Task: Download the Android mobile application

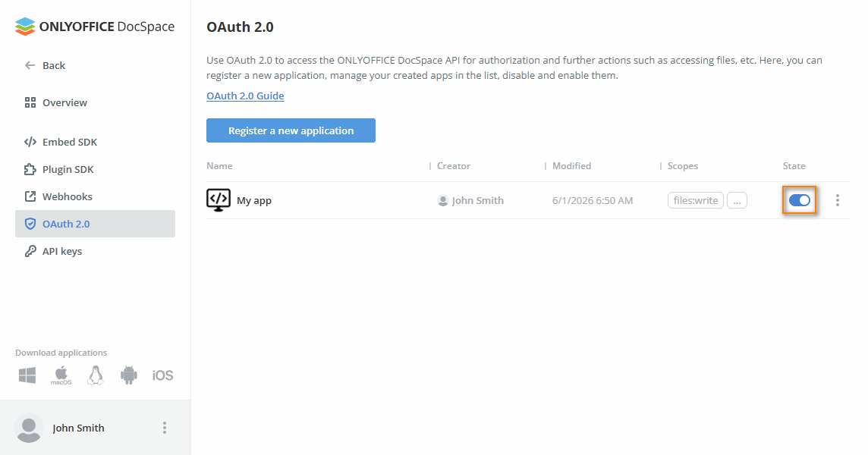Action: [129, 375]
